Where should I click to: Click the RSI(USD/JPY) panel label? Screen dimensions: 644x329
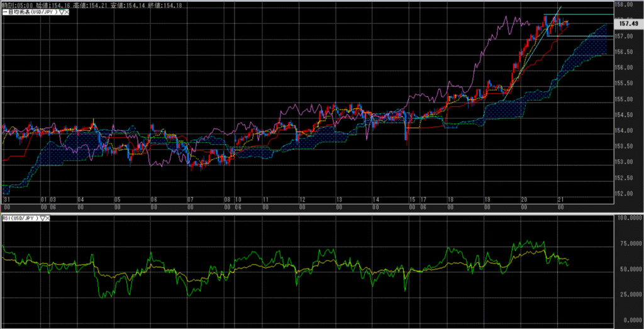(x=19, y=218)
